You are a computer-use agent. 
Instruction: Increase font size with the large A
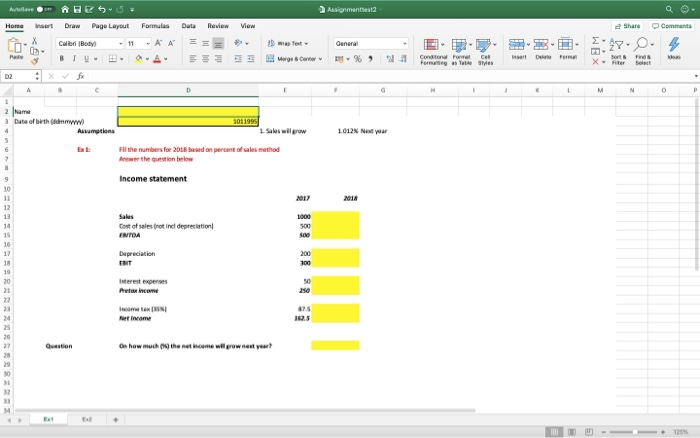(158, 43)
